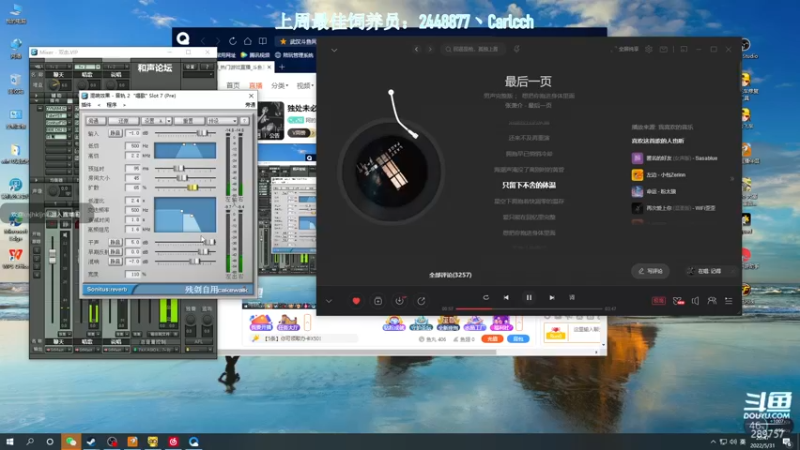The image size is (800, 450).
Task: Click the download icon in the player bar
Action: point(399,301)
